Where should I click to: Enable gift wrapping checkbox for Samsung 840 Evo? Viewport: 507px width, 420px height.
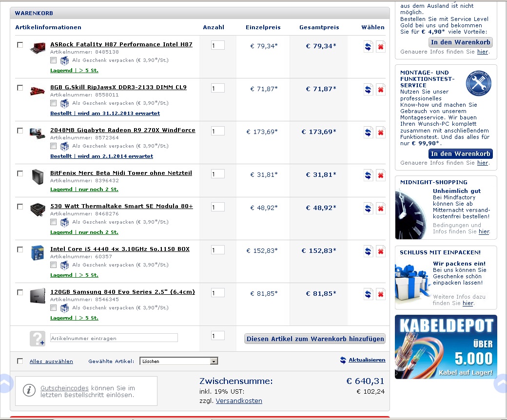(x=54, y=308)
